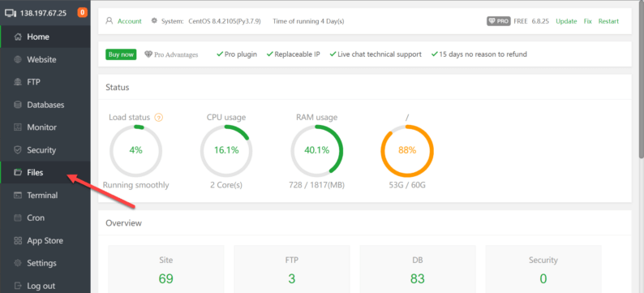Click the Cron calendar icon

[x=18, y=218]
